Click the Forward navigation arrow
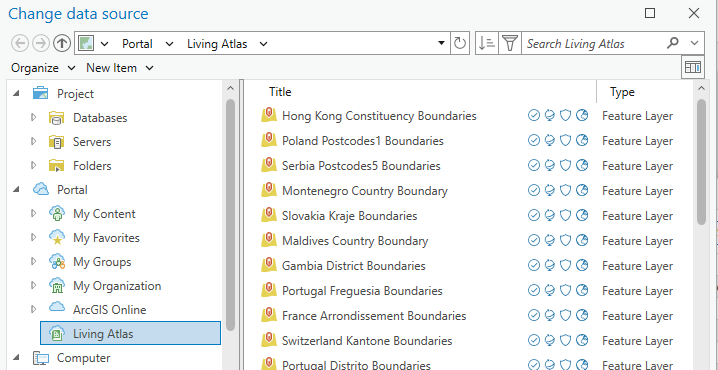This screenshot has width=718, height=370. 41,44
